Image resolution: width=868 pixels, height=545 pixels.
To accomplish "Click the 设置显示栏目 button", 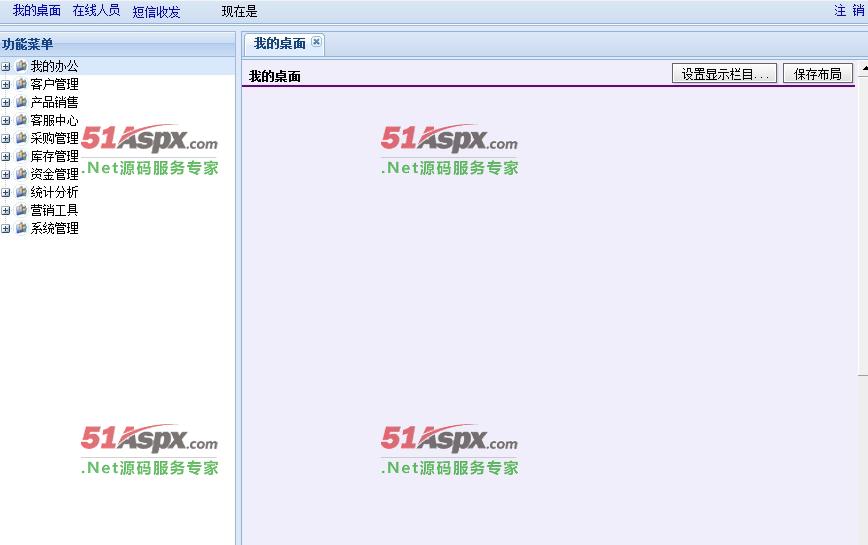I will tap(724, 74).
